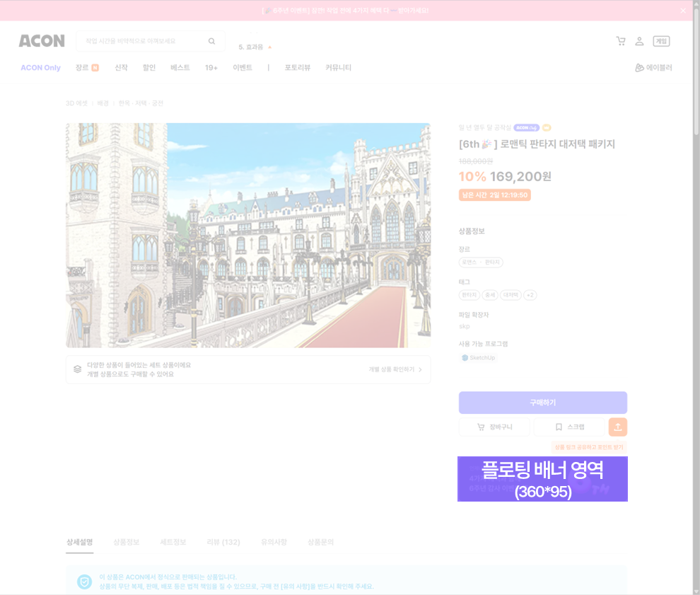Click the yellow badge next to ACON Only
Screen dimensions: 700x595
coord(547,128)
